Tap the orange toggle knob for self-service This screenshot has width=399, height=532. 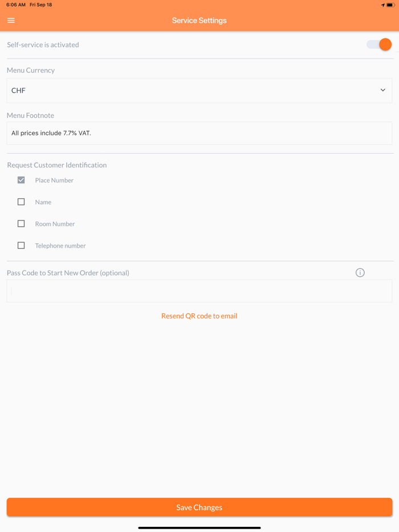tap(385, 44)
